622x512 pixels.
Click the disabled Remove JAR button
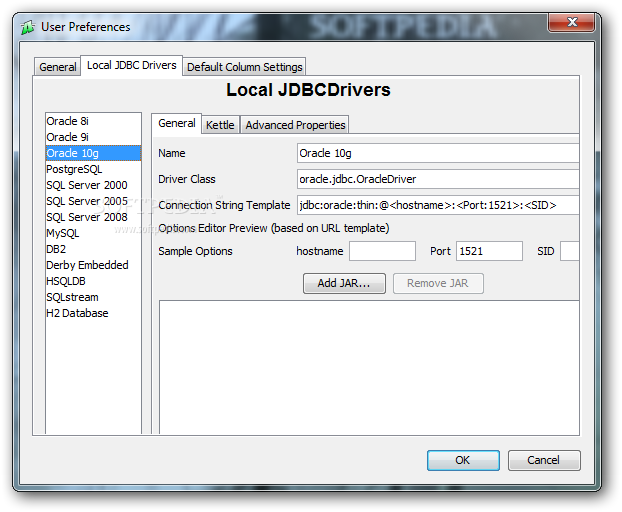tap(438, 283)
